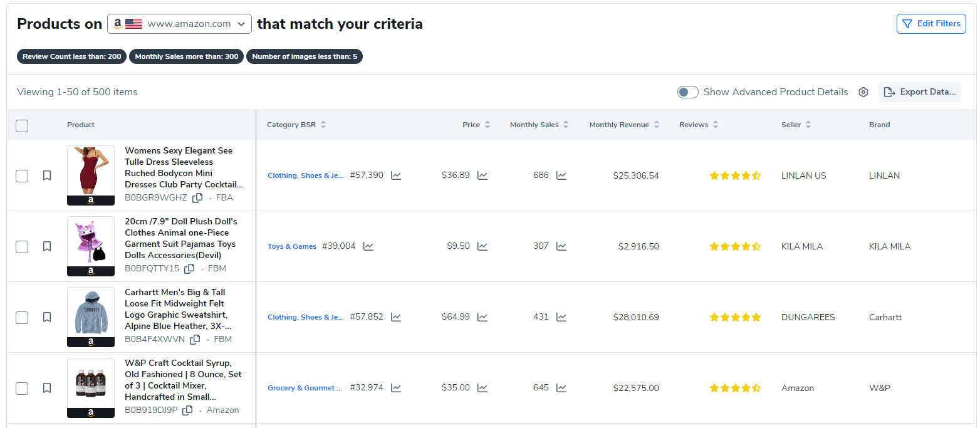Show price trend chart for $9.50 doll clothes
This screenshot has height=428, width=980.
tap(482, 246)
